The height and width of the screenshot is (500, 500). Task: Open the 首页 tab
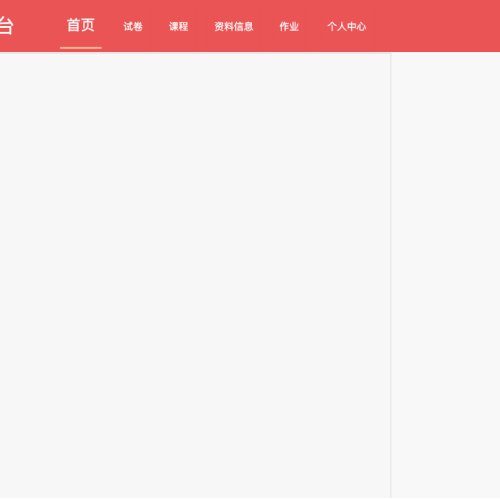pos(81,25)
